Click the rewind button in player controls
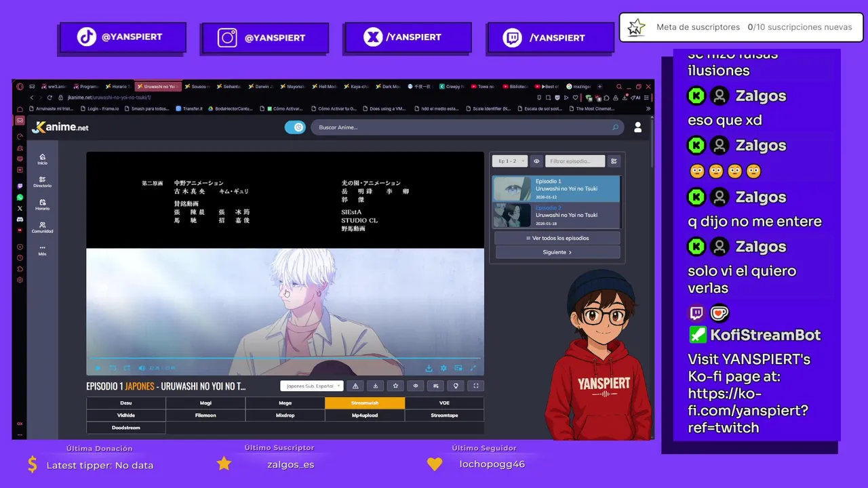868x488 pixels. coord(113,368)
